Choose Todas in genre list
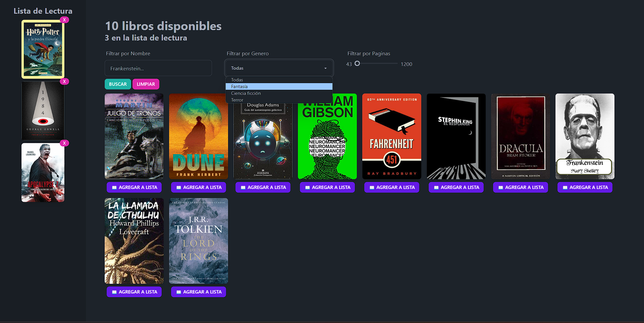The image size is (644, 323). [279, 80]
